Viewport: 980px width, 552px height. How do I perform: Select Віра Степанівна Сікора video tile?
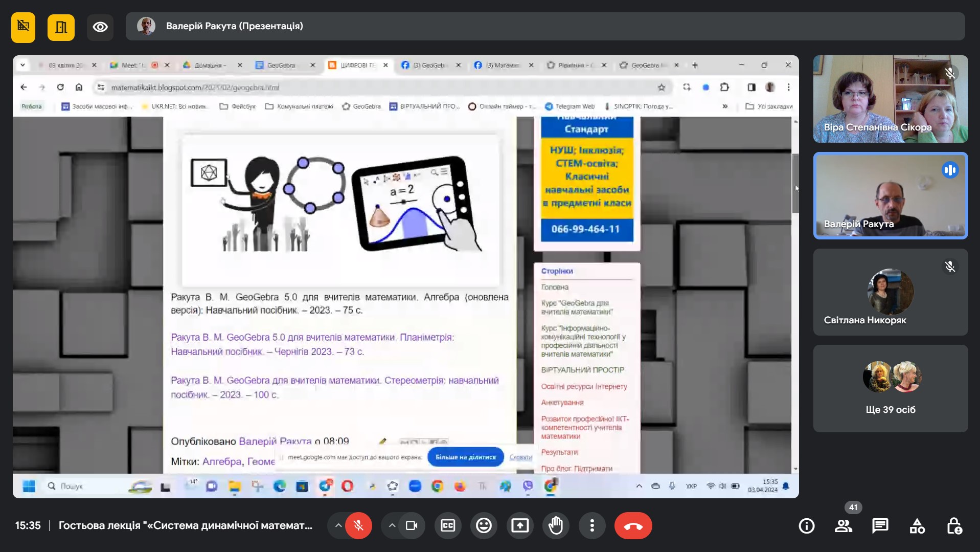click(x=891, y=99)
